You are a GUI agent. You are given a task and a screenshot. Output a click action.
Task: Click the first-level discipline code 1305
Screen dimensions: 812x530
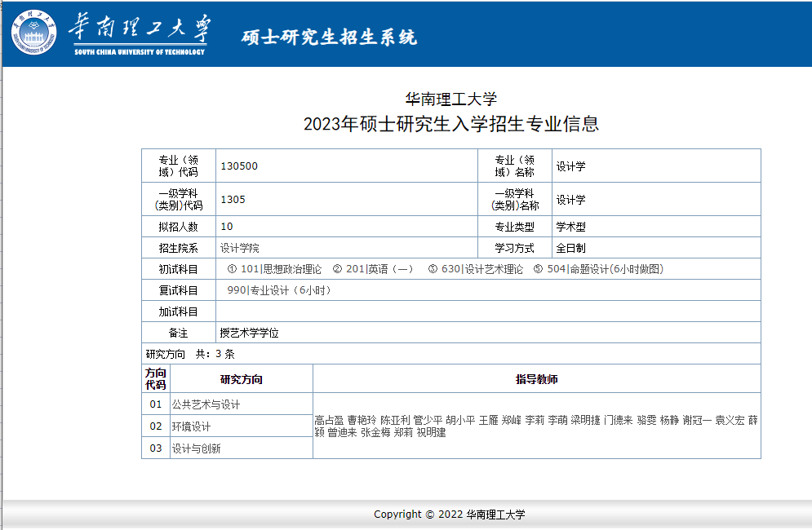(233, 200)
